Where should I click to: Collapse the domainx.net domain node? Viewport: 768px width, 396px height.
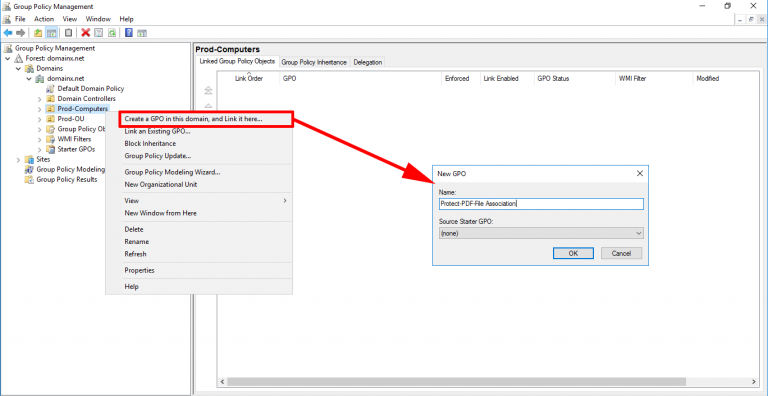tap(29, 78)
